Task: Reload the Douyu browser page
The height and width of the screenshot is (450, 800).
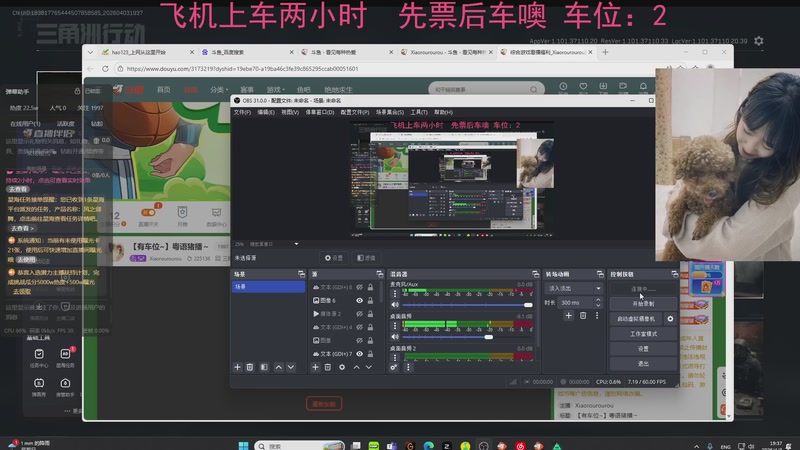Action: point(105,68)
